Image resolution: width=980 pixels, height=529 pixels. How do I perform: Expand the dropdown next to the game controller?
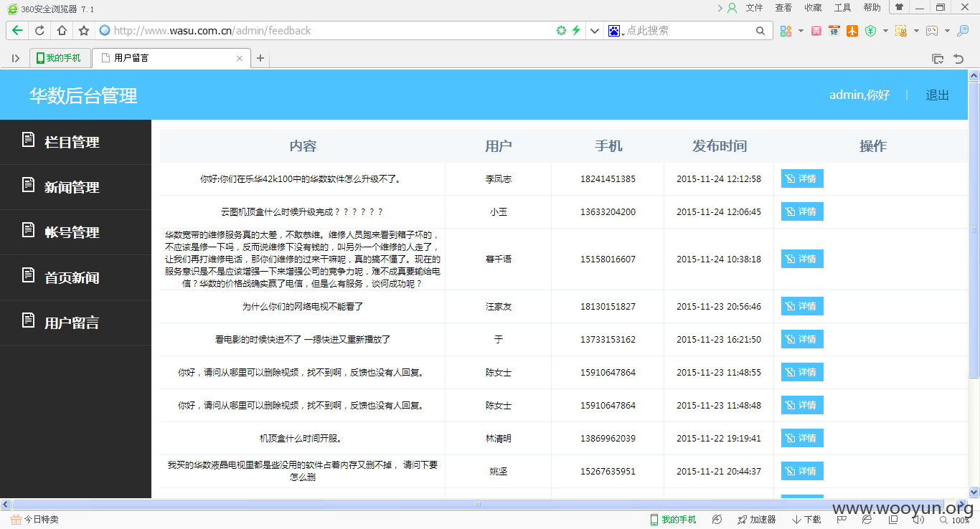point(947,31)
